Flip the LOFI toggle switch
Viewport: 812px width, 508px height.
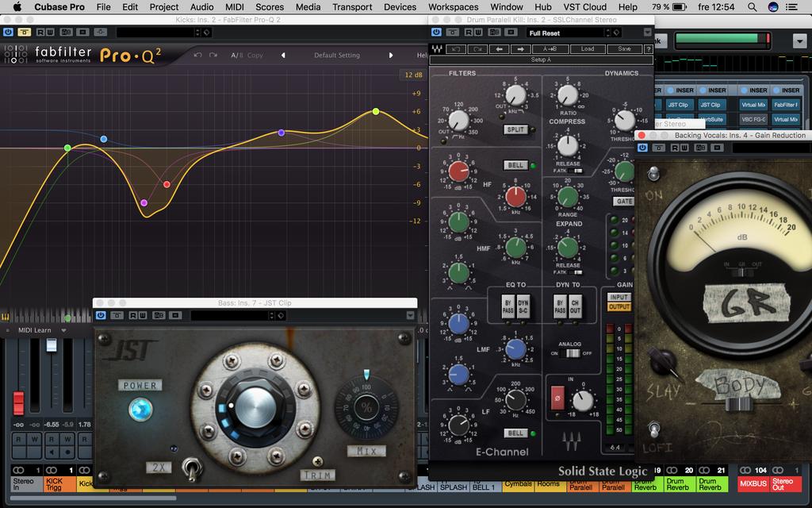coord(654,429)
